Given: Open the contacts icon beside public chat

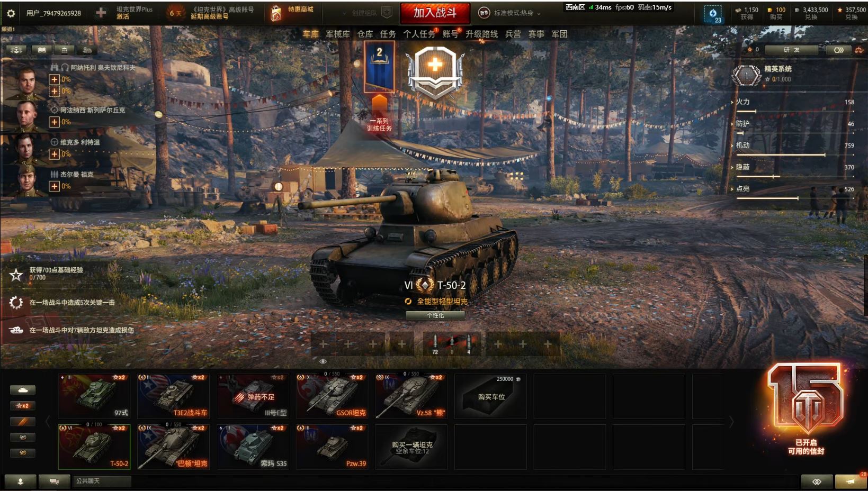Looking at the screenshot, I should coord(20,481).
